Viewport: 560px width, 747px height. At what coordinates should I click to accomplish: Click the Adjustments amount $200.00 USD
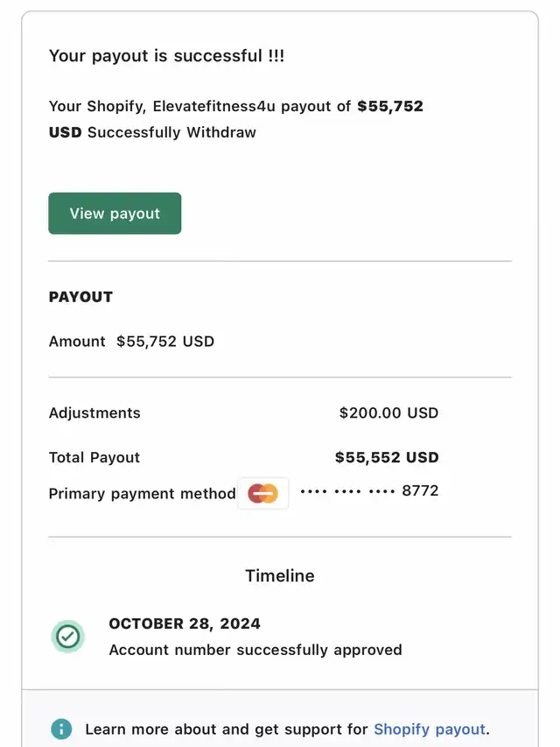[x=388, y=412]
